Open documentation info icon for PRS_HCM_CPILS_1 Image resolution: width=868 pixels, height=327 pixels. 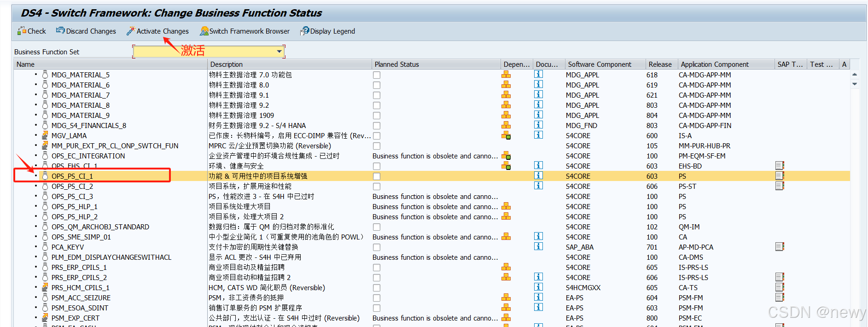point(538,287)
